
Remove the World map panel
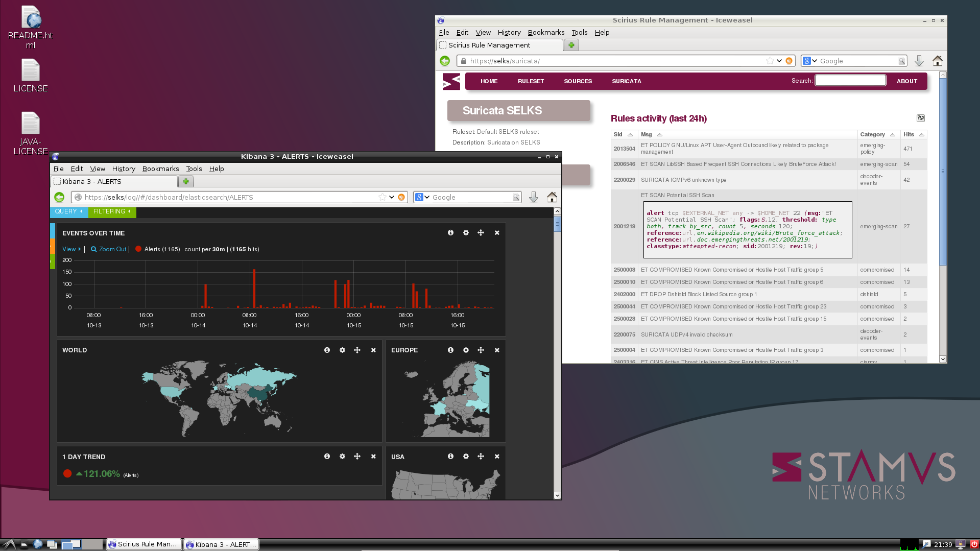pos(373,350)
